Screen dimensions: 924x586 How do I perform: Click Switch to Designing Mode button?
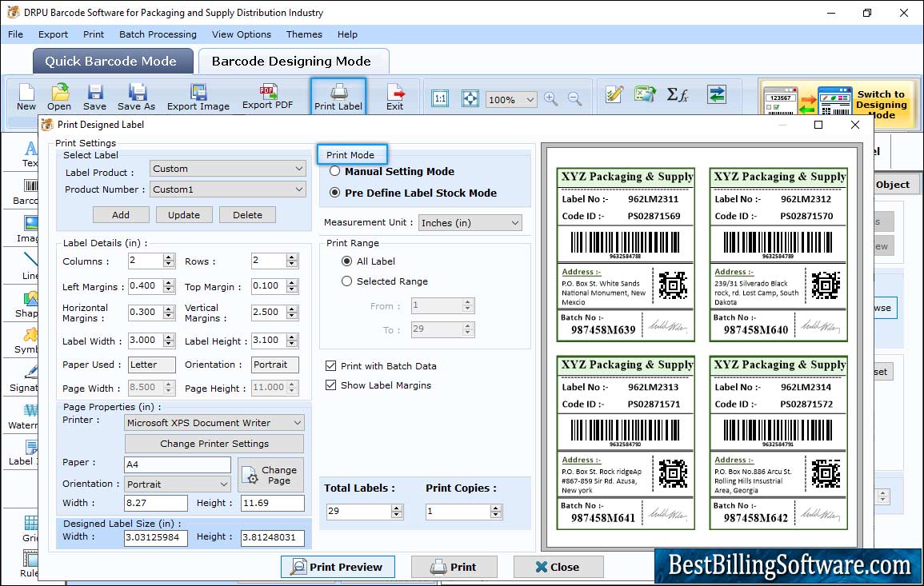[838, 104]
